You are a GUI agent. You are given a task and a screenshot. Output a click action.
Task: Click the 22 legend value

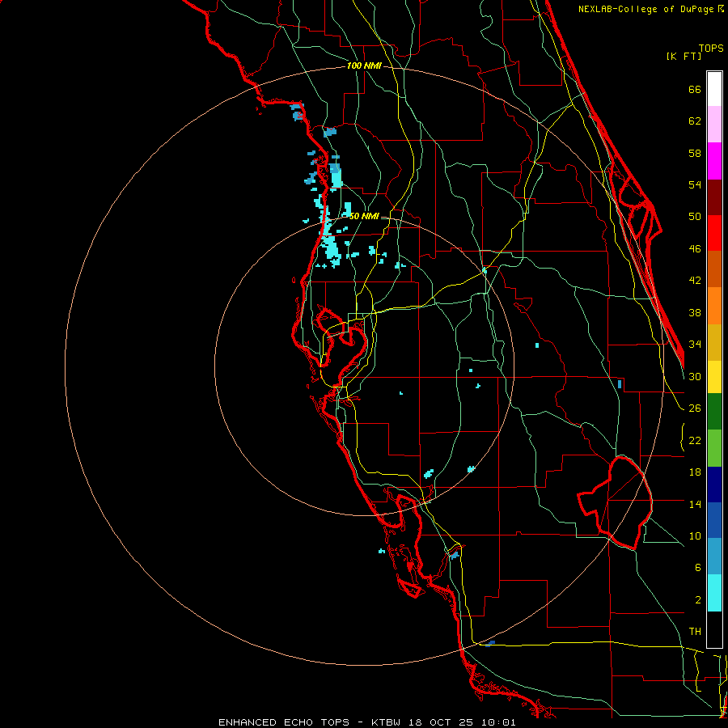[x=695, y=441]
